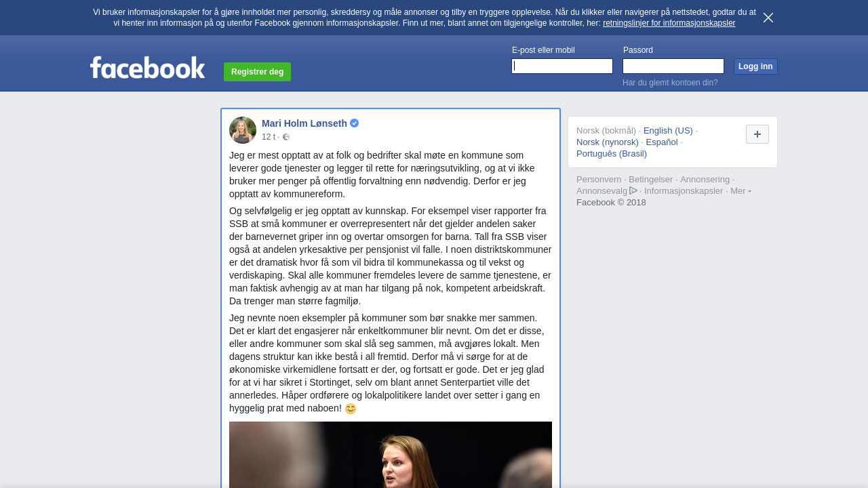
Task: Close the cookie notice banner
Action: pyautogui.click(x=768, y=18)
